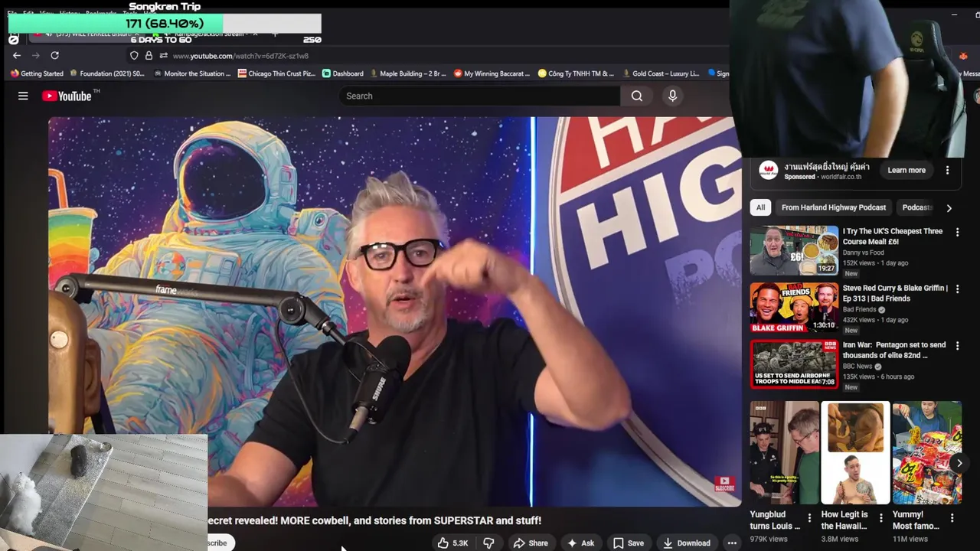Open Yungblud turns Louis short
Screen dimensions: 980x551
pos(783,452)
